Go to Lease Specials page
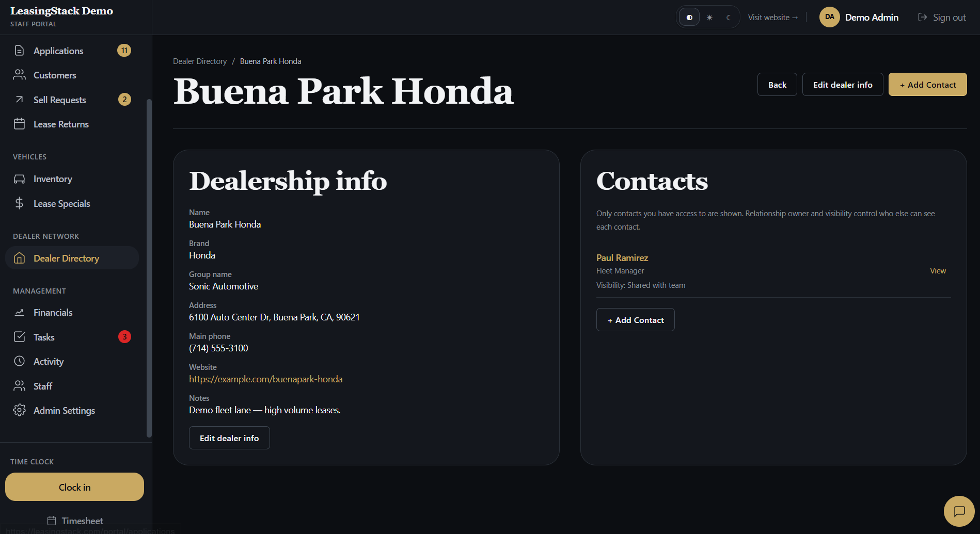 click(72, 203)
